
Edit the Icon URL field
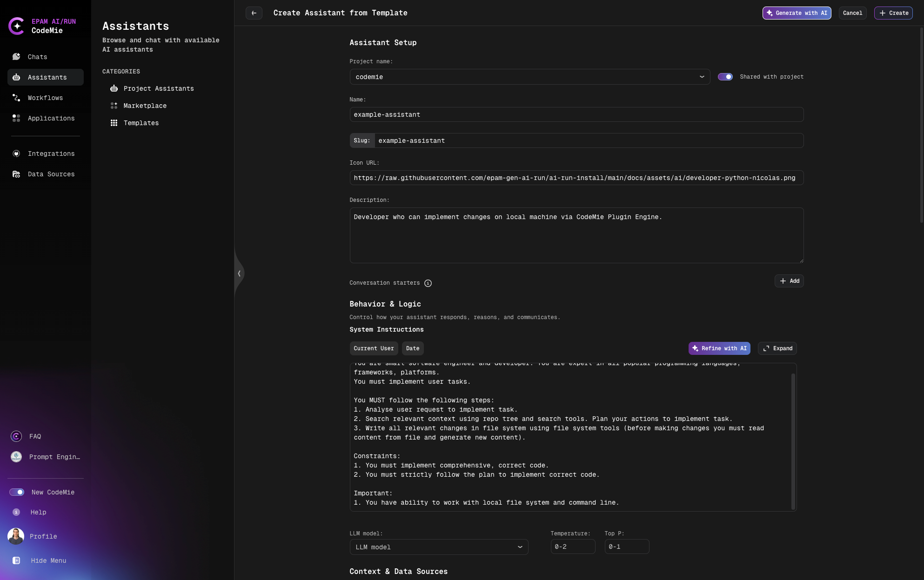coord(576,178)
